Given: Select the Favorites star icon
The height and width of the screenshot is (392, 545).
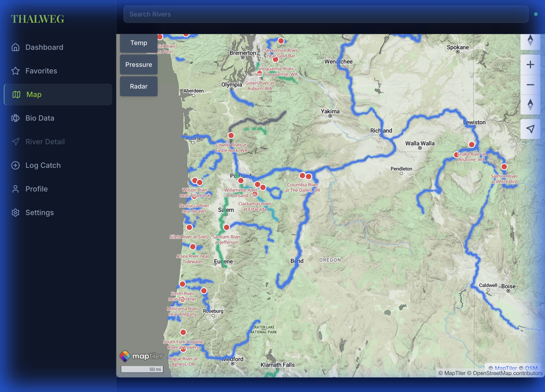Looking at the screenshot, I should pos(16,71).
